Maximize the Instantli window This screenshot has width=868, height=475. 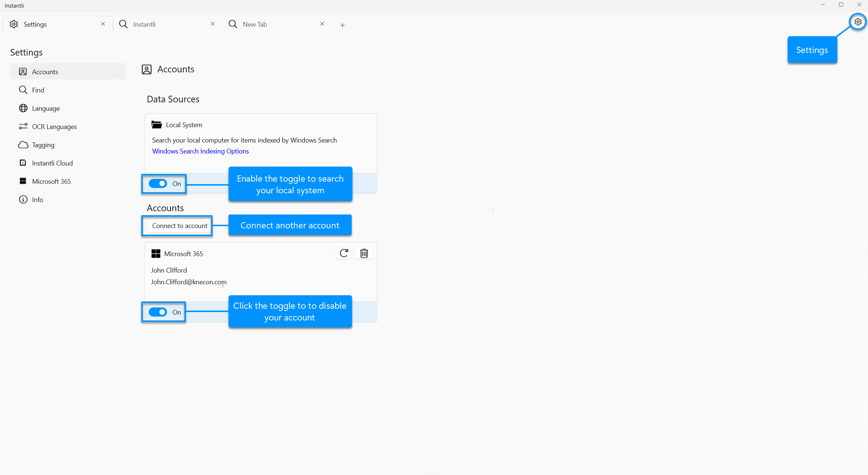pyautogui.click(x=841, y=5)
